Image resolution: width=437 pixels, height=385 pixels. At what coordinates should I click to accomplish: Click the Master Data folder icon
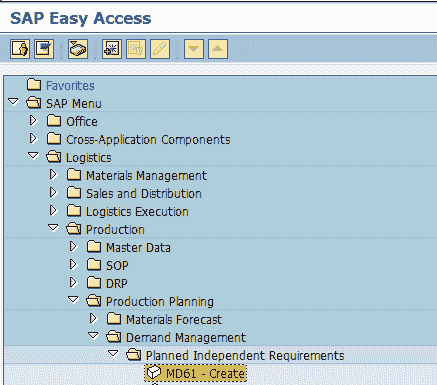pos(94,247)
